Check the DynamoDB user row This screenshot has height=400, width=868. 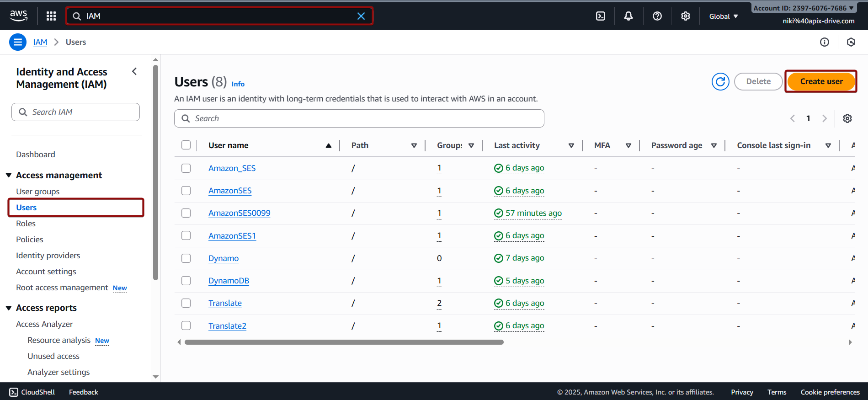[x=186, y=281]
